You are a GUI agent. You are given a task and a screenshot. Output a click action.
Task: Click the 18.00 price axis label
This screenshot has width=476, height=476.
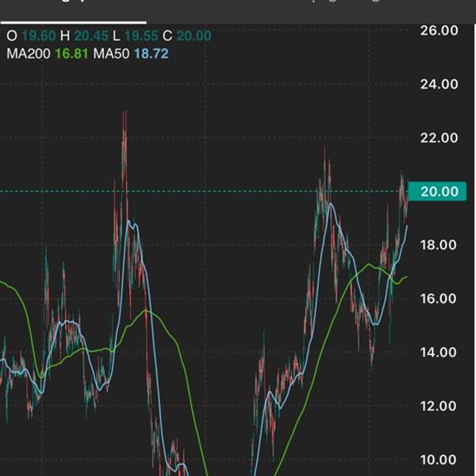(438, 245)
